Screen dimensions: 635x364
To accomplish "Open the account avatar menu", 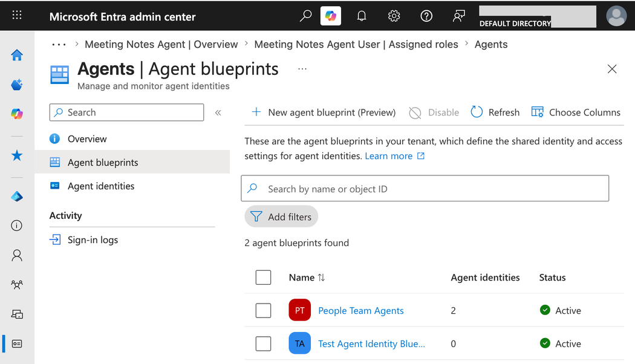I will point(616,16).
